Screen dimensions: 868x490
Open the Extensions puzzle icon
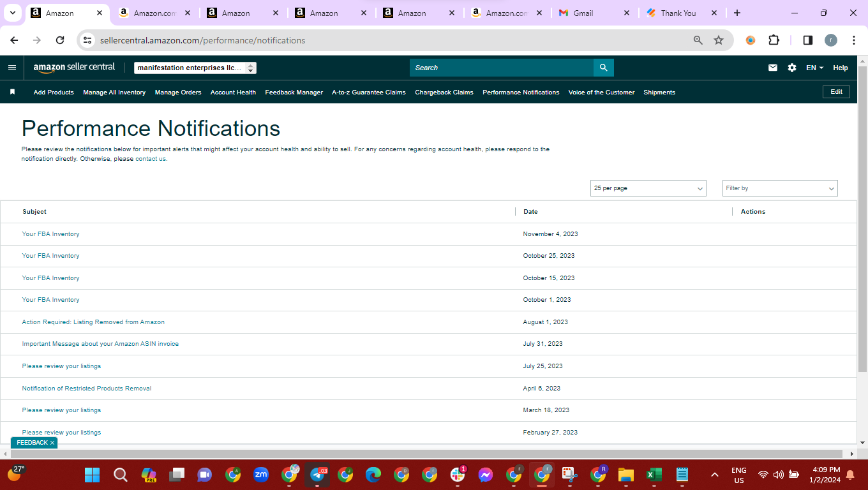pos(774,40)
